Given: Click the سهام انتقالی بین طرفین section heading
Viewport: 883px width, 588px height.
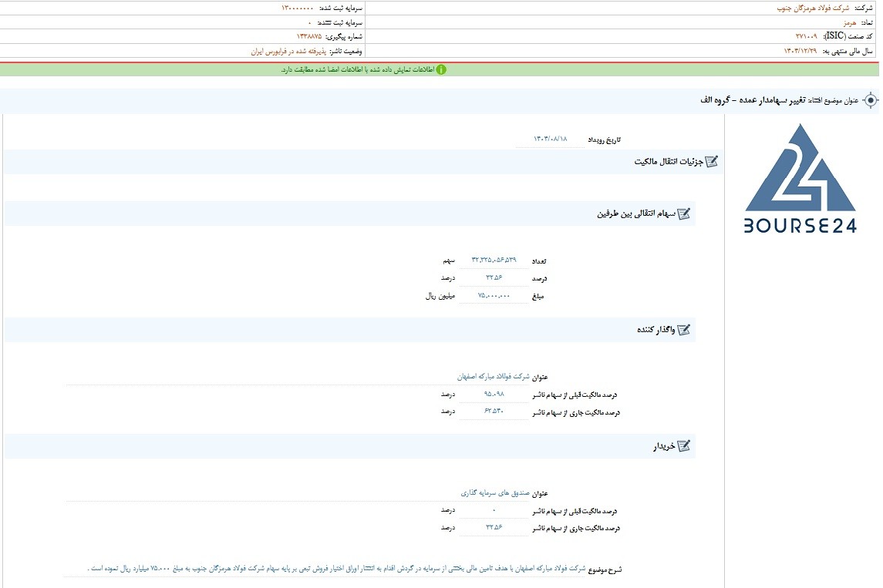Looking at the screenshot, I should 636,213.
